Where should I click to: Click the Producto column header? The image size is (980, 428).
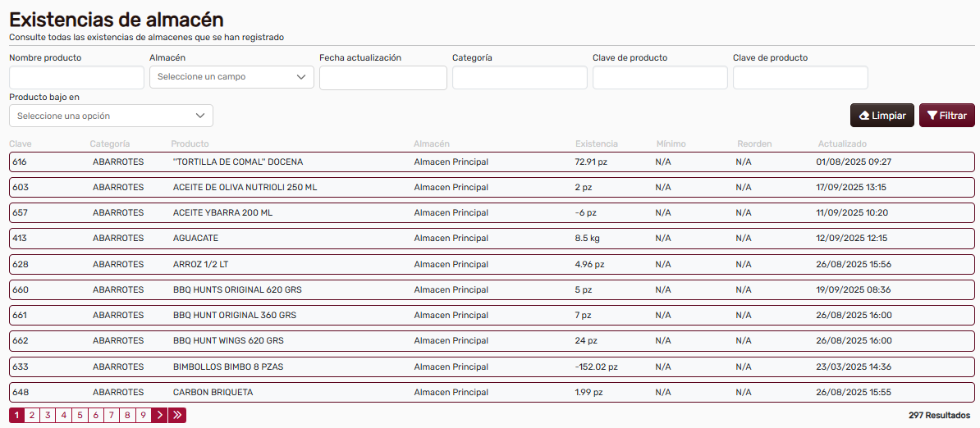[190, 144]
